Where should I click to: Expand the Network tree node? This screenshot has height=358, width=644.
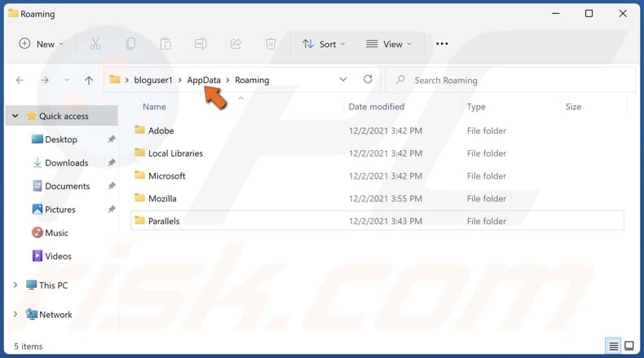(x=15, y=314)
